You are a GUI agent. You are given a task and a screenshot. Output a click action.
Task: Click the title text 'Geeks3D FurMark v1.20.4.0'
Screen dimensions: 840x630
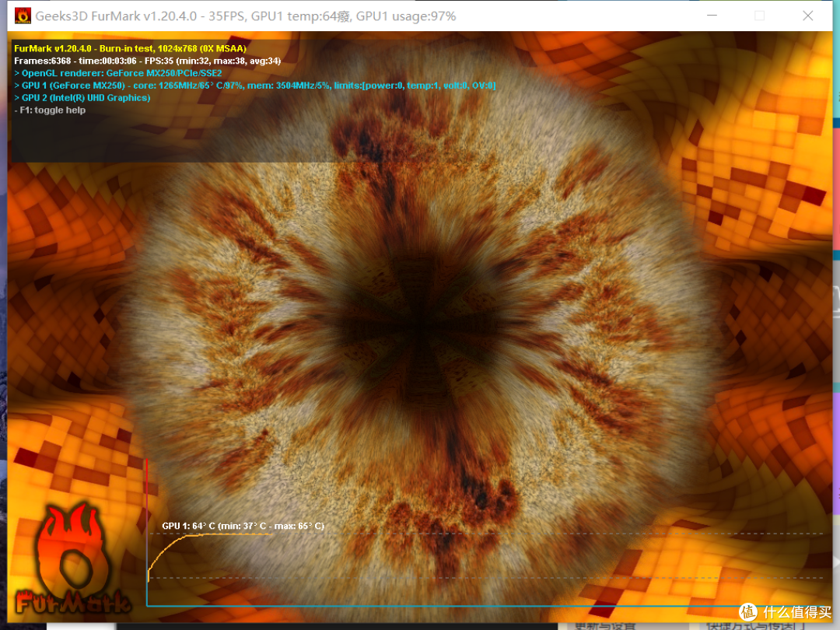(116, 16)
